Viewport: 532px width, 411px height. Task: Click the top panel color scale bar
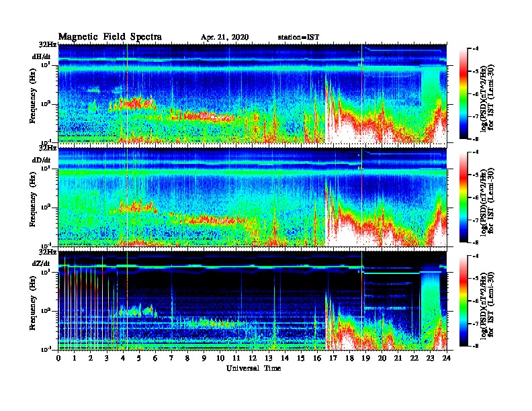tap(463, 94)
